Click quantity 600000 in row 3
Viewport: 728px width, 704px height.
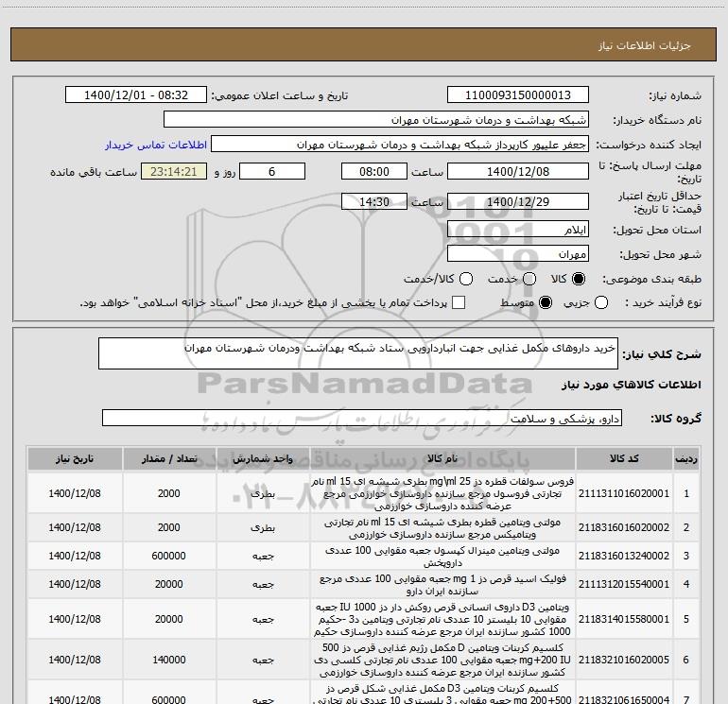coord(169,556)
